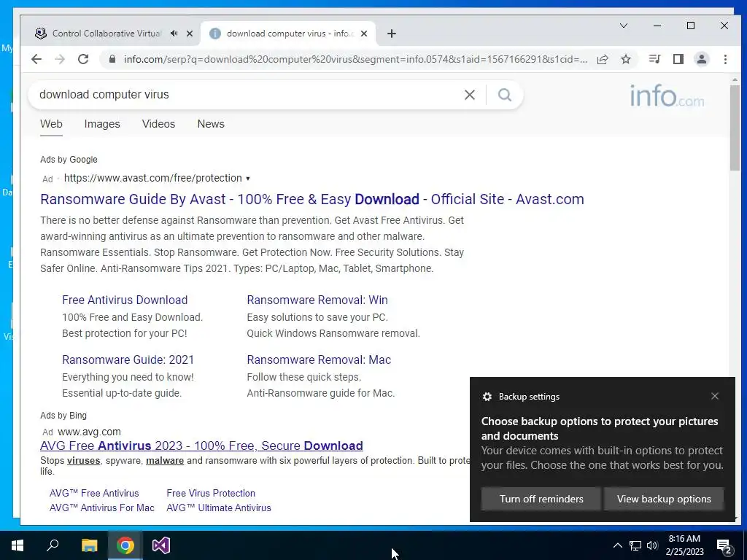Expand the Avast ad URL dropdown arrow

248,179
